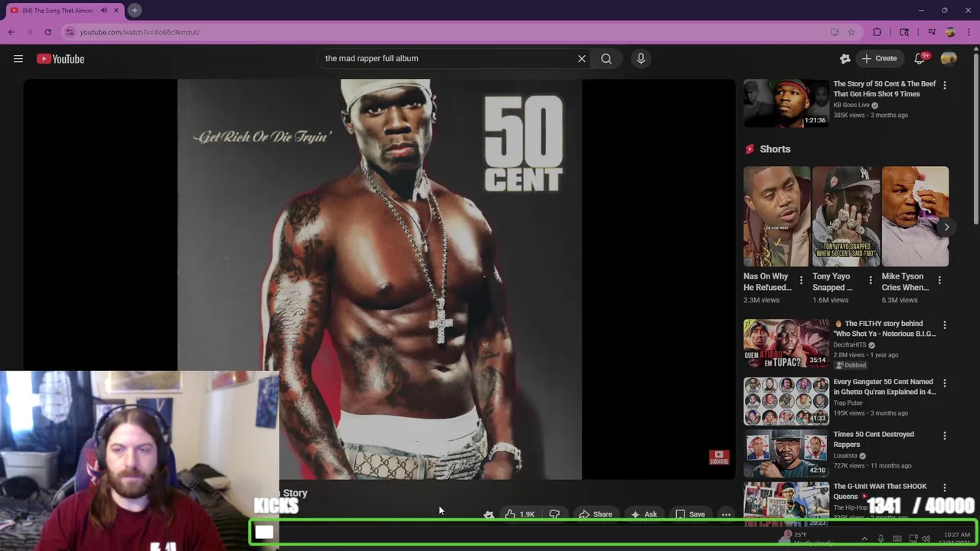
Task: Click the star-shaped icon beside Create
Action: coord(845,58)
